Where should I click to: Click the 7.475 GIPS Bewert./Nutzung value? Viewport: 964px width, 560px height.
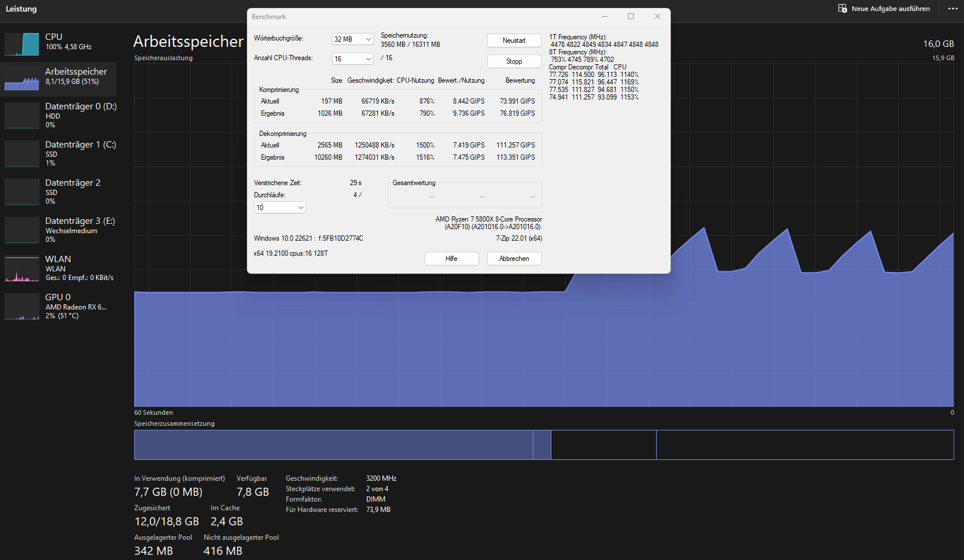pyautogui.click(x=469, y=157)
